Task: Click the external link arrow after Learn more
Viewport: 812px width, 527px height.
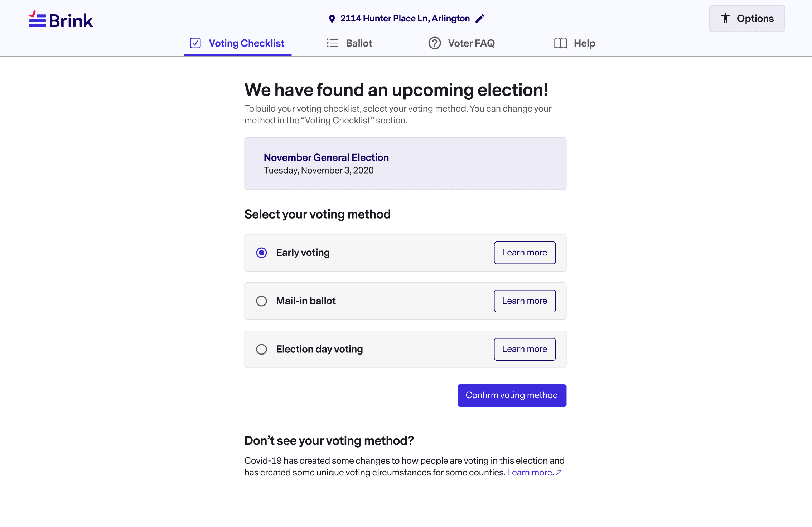Action: pyautogui.click(x=559, y=472)
